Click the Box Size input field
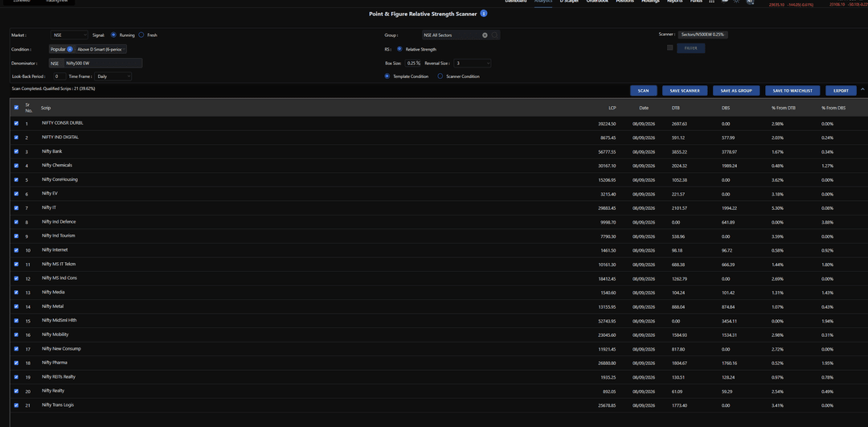This screenshot has width=868, height=427. (x=413, y=64)
